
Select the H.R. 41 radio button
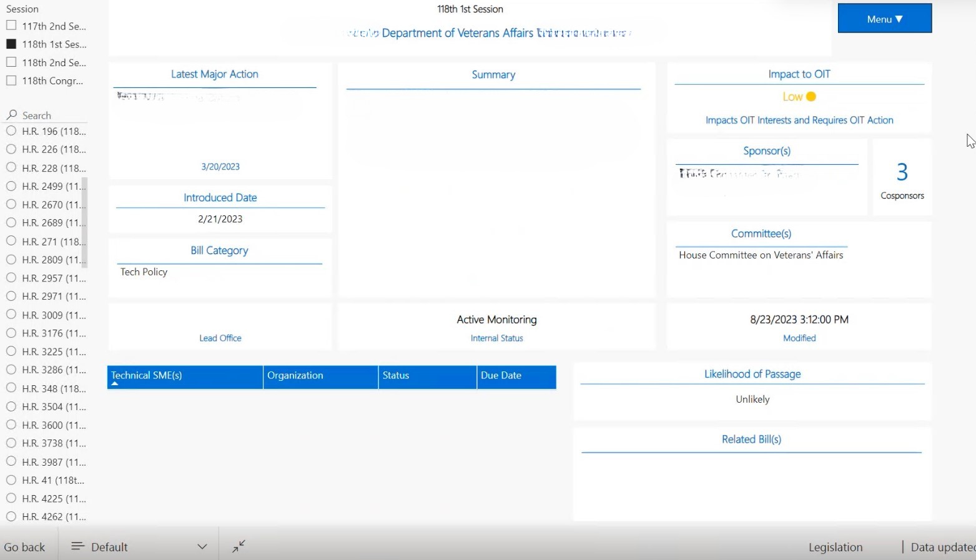(x=11, y=480)
